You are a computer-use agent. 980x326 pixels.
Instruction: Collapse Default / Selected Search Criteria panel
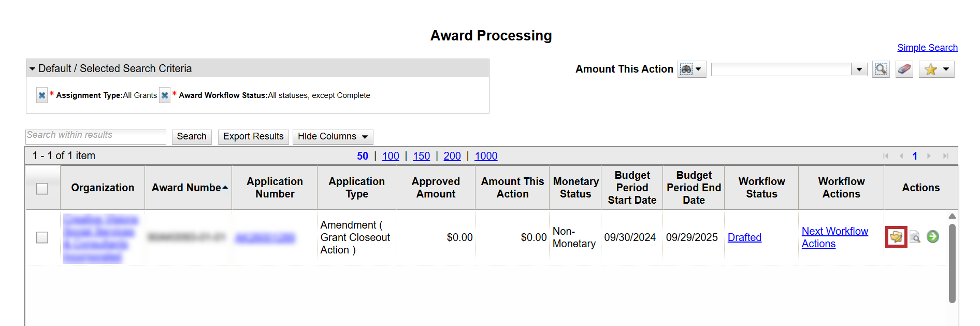click(33, 68)
